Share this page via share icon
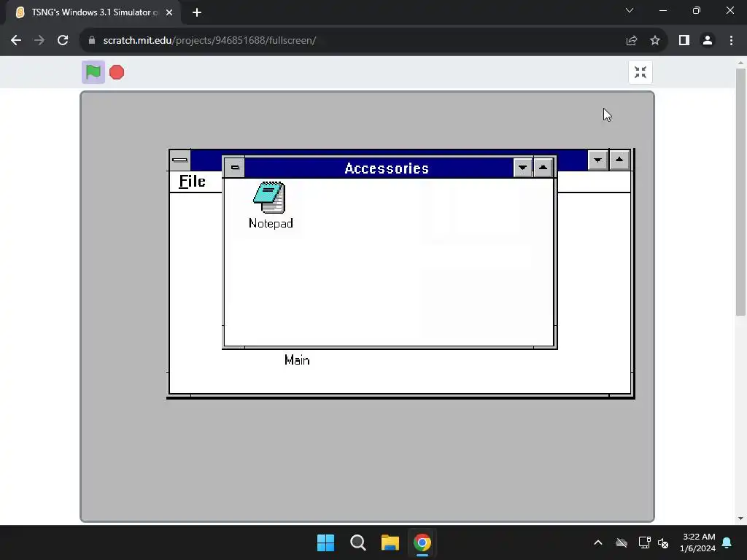This screenshot has width=747, height=560. tap(632, 41)
